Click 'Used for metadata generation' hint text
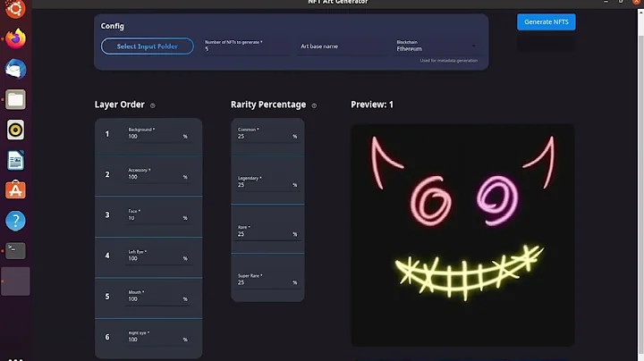This screenshot has width=644, height=361. 448,61
